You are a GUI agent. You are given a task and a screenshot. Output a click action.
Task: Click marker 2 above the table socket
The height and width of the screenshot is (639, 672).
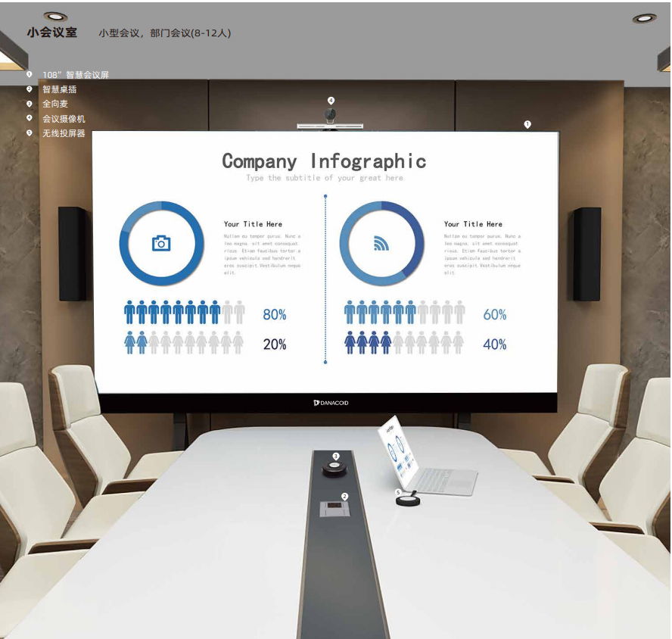pos(344,496)
